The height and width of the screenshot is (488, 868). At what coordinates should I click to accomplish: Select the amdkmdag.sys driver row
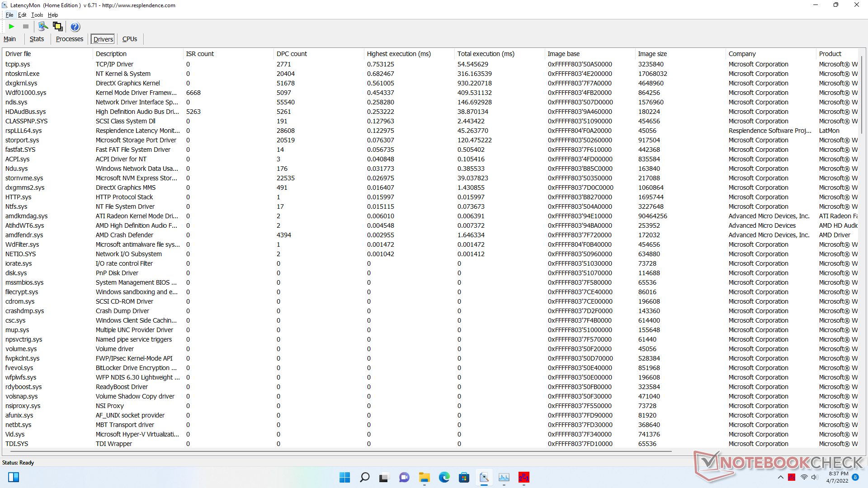coord(430,216)
